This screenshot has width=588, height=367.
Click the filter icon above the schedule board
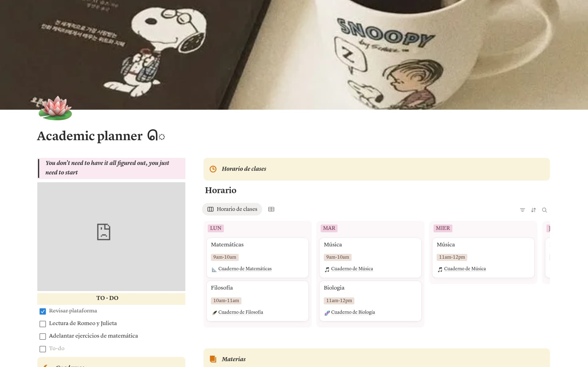pyautogui.click(x=522, y=210)
